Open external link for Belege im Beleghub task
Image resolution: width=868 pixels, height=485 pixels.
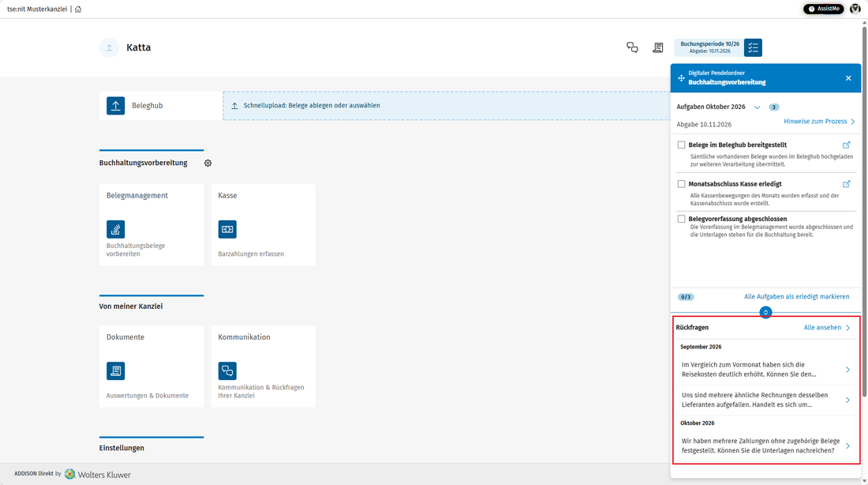(847, 145)
